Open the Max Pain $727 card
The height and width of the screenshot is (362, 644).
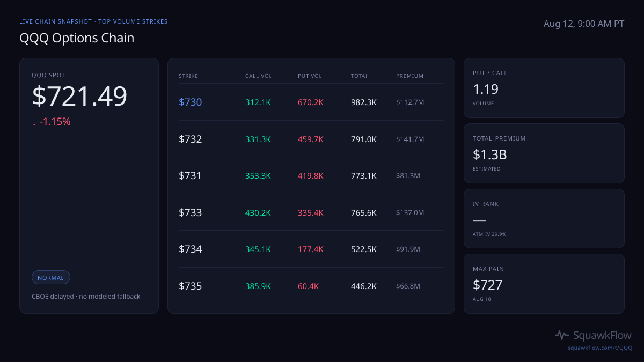click(544, 284)
